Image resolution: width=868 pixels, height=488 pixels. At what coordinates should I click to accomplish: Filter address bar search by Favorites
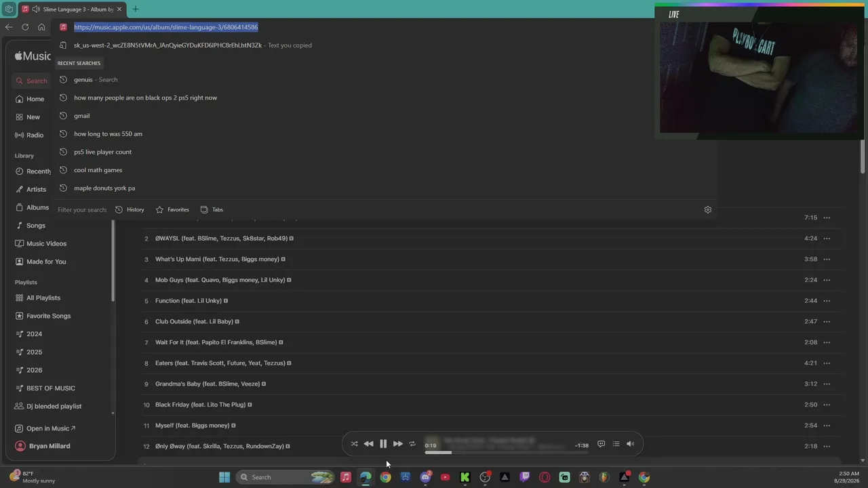[x=172, y=209]
